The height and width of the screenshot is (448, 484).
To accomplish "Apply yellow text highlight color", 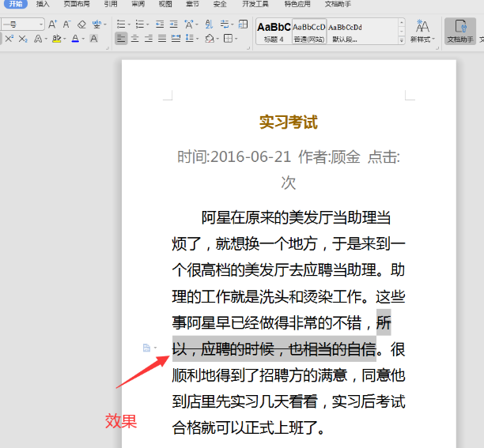I will [x=56, y=39].
